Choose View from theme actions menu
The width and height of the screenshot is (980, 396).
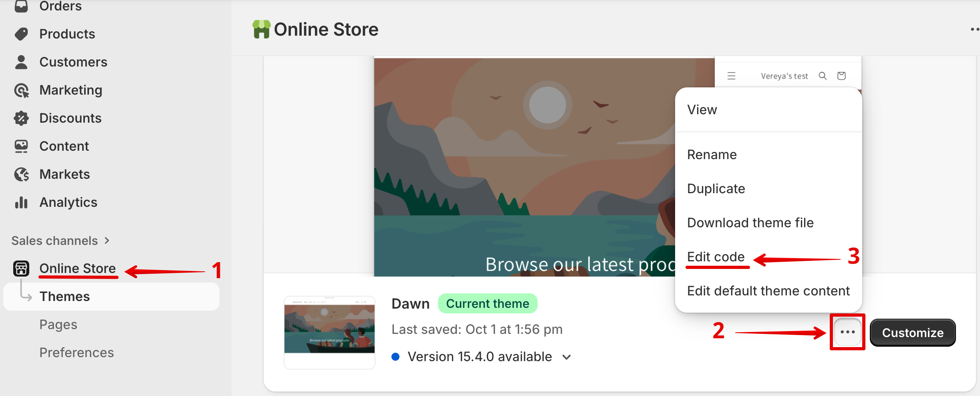pos(768,110)
